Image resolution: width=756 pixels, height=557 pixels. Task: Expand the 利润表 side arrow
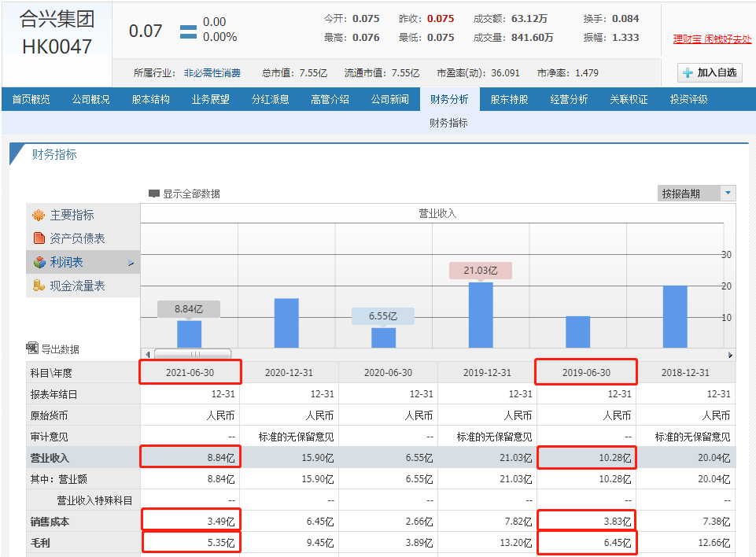[131, 263]
